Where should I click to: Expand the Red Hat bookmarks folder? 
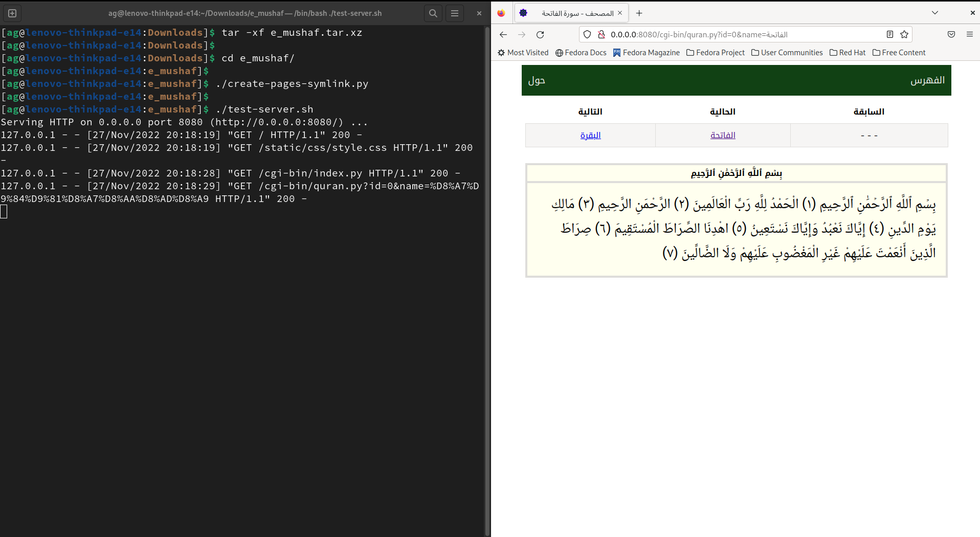coord(848,53)
